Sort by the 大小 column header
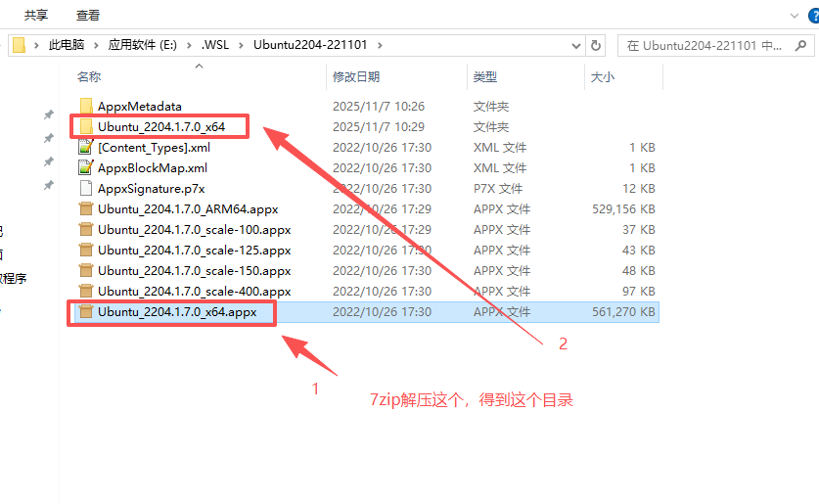This screenshot has height=504, width=819. coord(603,76)
